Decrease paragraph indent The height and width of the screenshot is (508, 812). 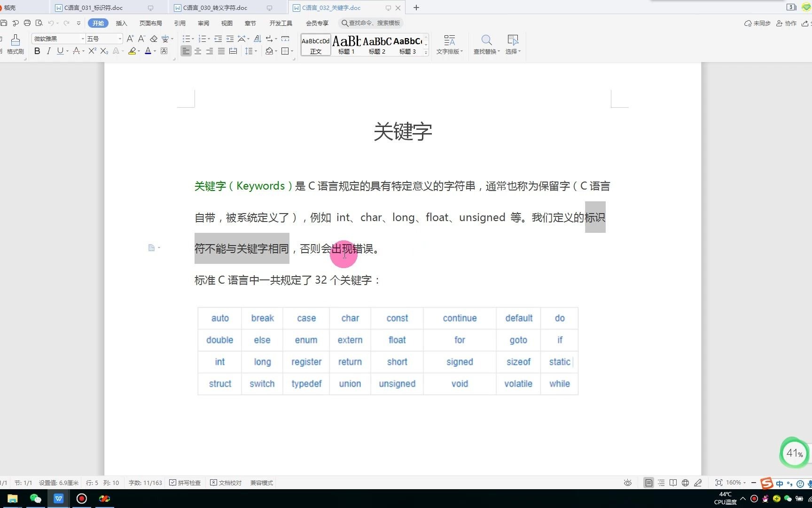[218, 39]
